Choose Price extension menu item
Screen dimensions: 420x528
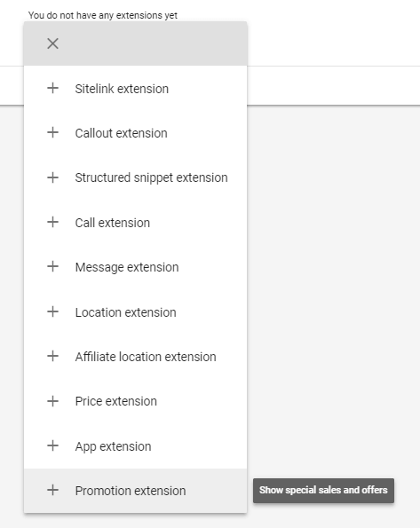click(135, 401)
